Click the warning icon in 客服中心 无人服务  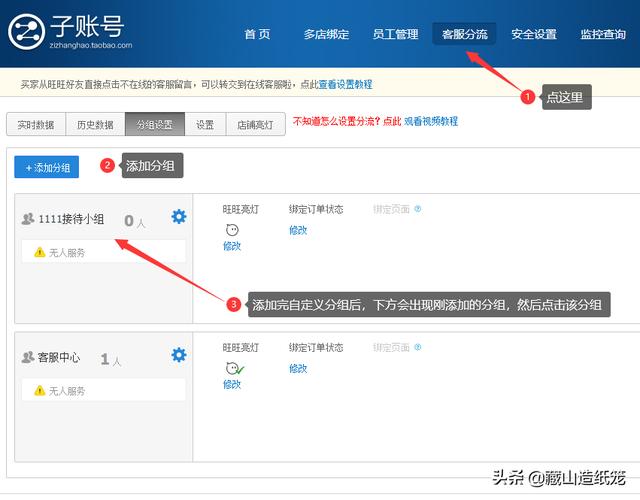(x=40, y=390)
